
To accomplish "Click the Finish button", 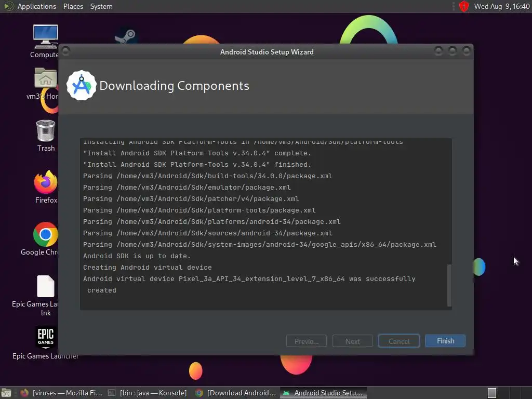I will [445, 341].
